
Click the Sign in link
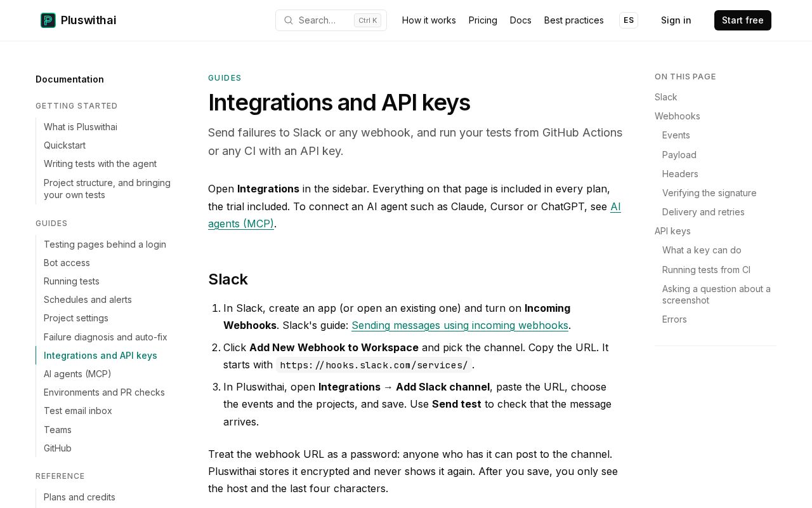[x=676, y=20]
